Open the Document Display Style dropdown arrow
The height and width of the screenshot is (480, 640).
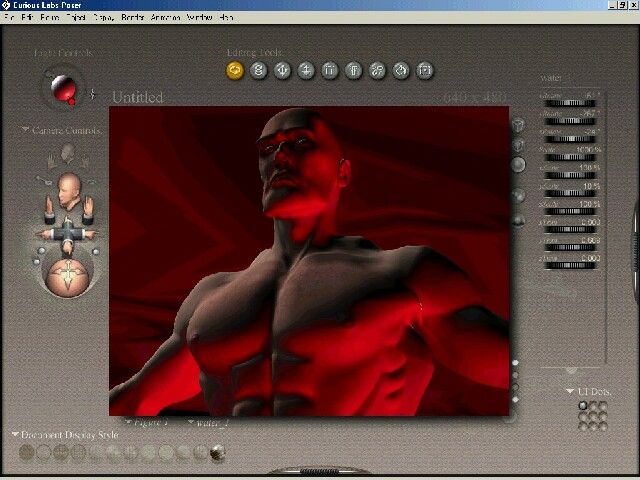coord(14,435)
